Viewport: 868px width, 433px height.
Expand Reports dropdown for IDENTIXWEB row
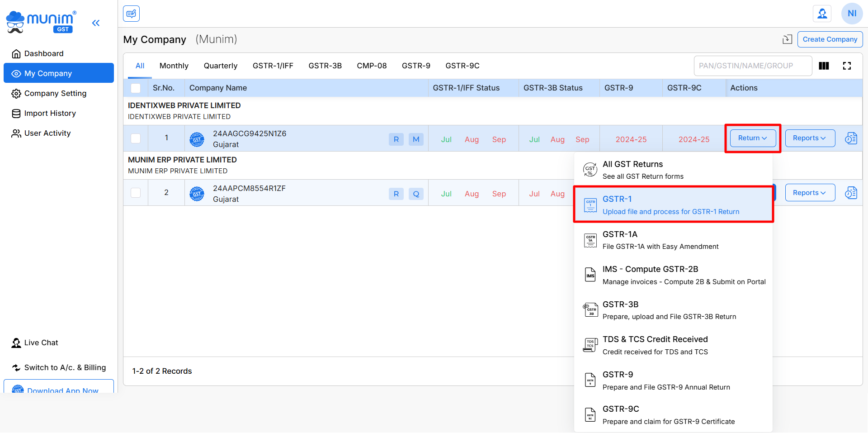point(810,138)
